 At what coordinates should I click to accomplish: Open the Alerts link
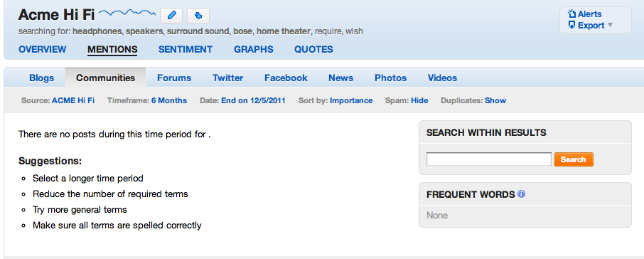(x=589, y=14)
